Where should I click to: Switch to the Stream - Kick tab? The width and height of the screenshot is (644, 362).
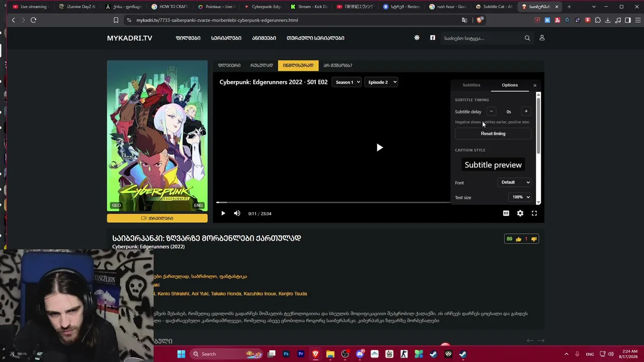tap(308, 7)
